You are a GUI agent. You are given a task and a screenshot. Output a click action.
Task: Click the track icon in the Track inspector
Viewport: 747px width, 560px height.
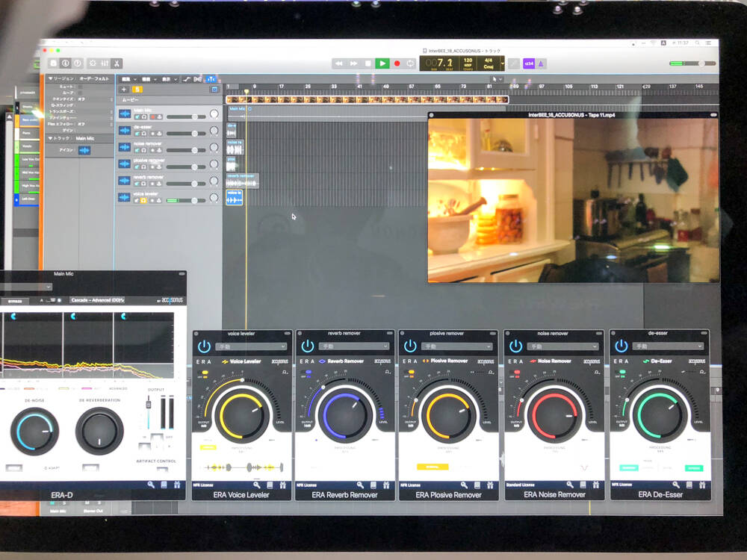[84, 151]
